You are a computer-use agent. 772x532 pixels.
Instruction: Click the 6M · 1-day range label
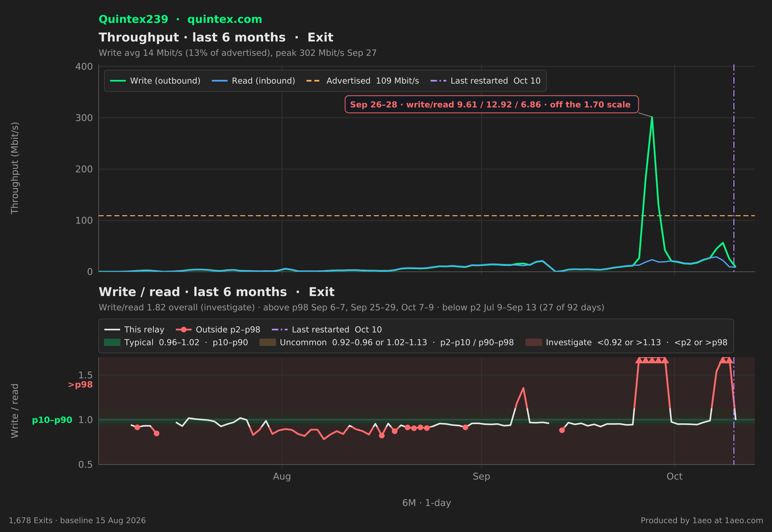pyautogui.click(x=427, y=503)
